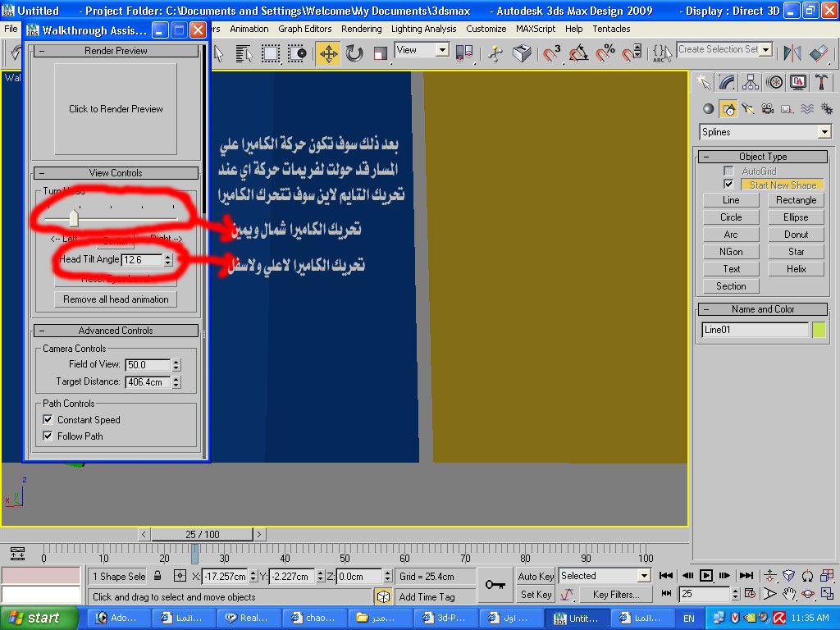Toggle the Follow Path checkbox
This screenshot has width=840, height=630.
(x=48, y=436)
